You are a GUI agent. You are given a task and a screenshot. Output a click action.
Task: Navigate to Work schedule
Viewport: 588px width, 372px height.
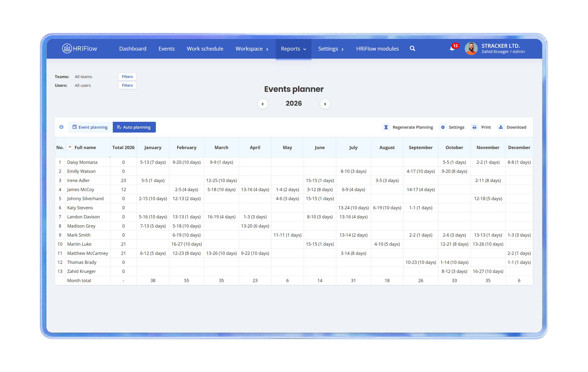click(x=205, y=49)
